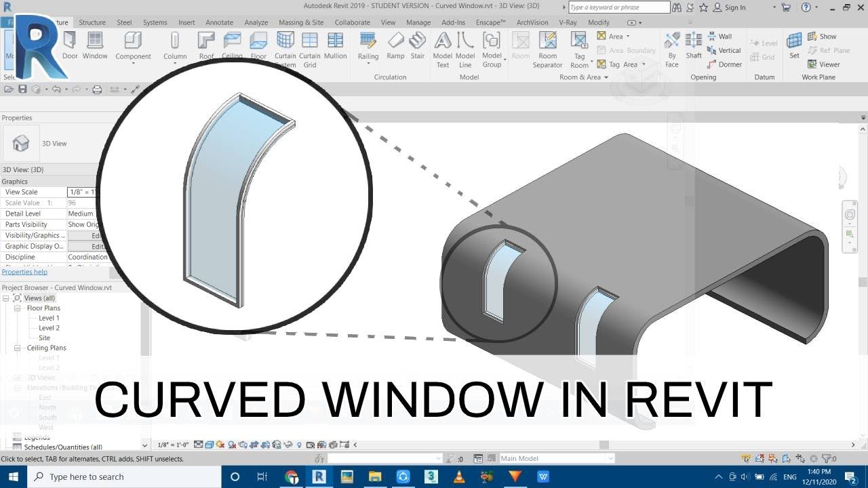Click Show work plane icon

(x=812, y=37)
